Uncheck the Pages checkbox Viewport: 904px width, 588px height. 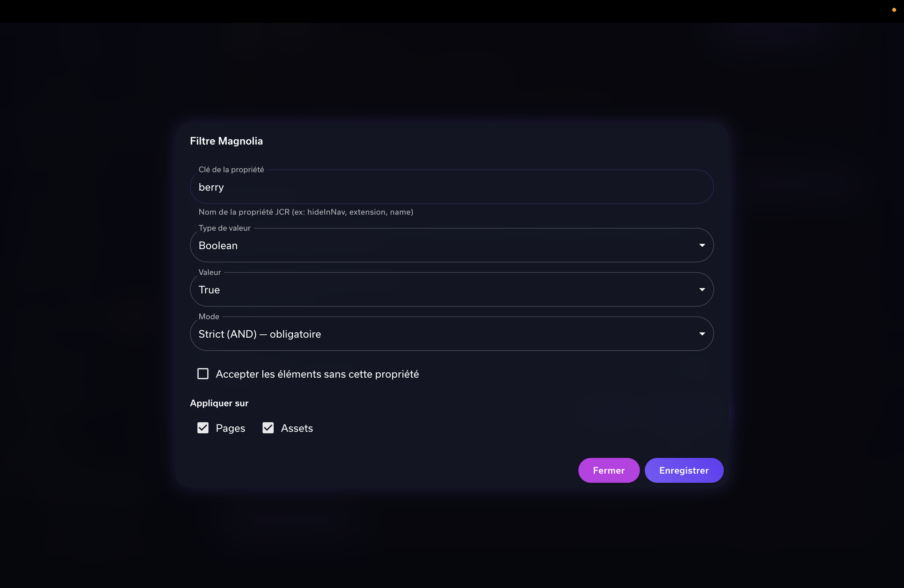[x=203, y=428]
